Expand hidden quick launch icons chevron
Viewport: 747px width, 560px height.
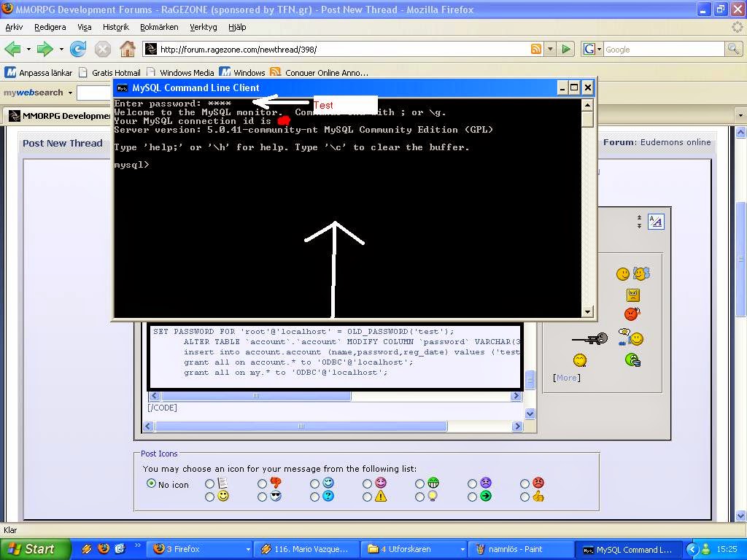[x=138, y=545]
